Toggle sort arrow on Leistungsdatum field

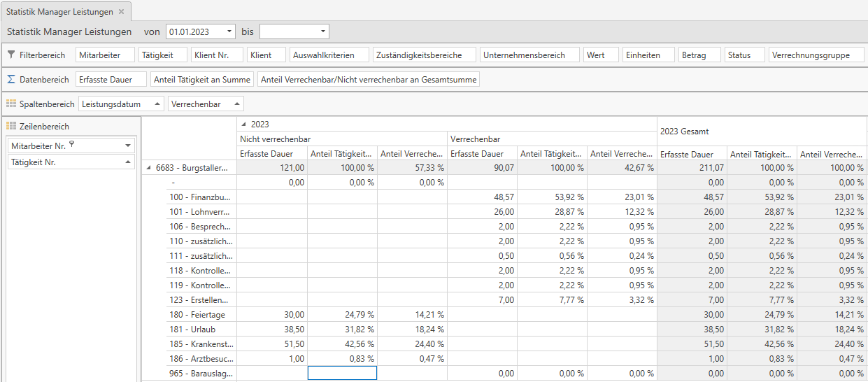155,104
